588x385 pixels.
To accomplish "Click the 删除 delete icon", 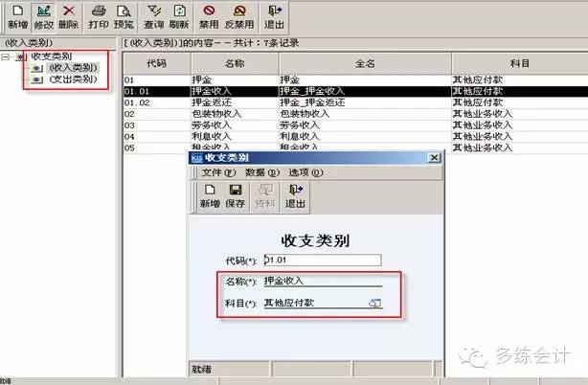I will point(68,17).
